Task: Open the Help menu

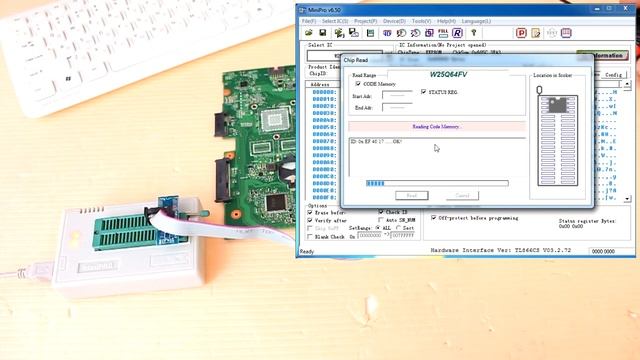Action: coord(446,21)
